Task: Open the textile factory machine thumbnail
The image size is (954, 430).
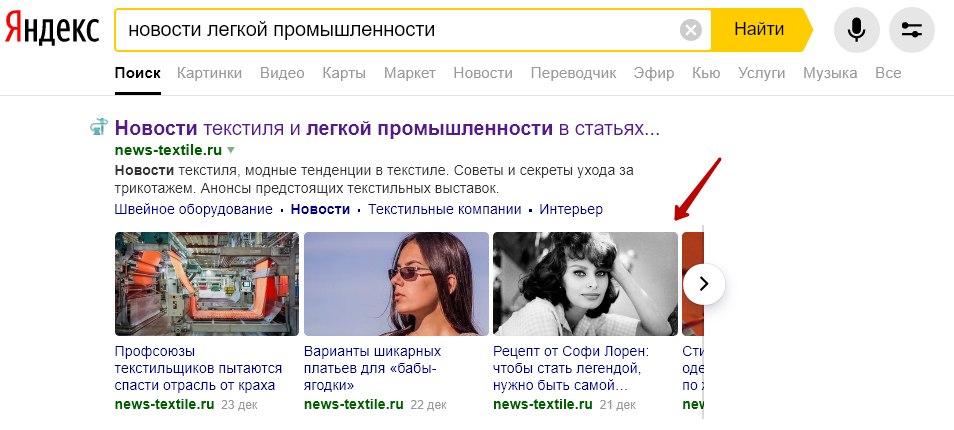Action: pyautogui.click(x=207, y=283)
